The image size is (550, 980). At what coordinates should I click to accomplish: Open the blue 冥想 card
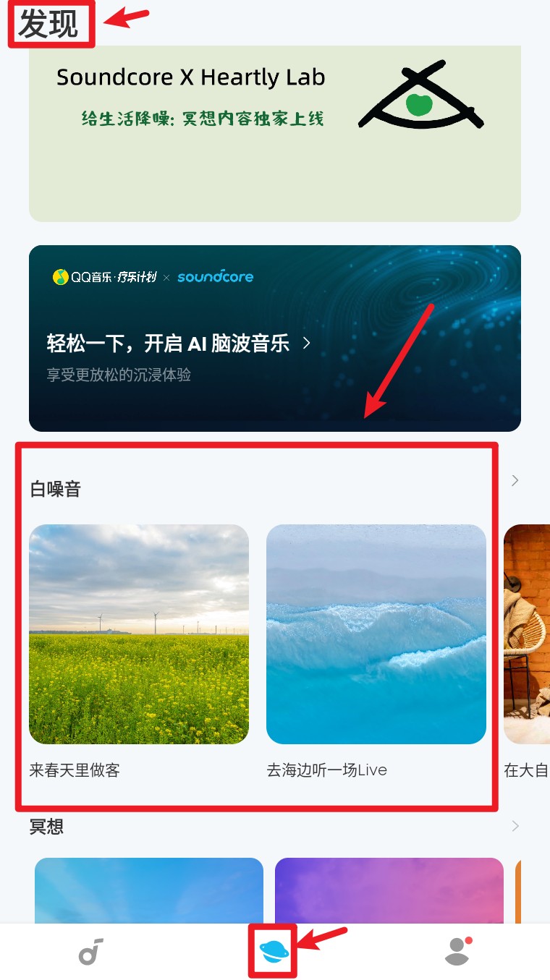click(x=149, y=890)
